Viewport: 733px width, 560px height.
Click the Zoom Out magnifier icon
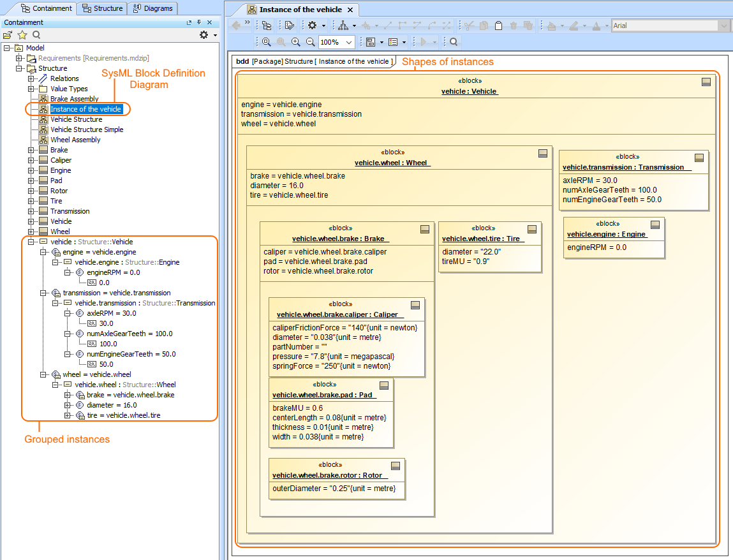point(310,42)
